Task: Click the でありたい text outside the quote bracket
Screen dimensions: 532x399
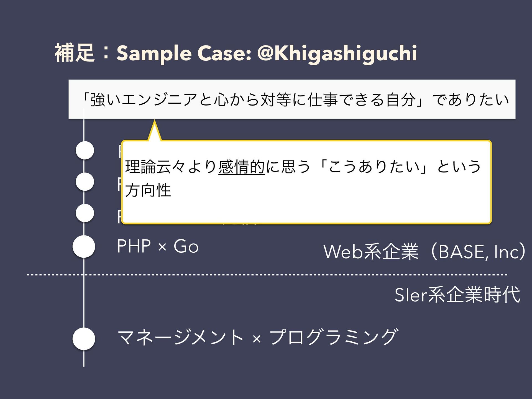Action: (471, 99)
